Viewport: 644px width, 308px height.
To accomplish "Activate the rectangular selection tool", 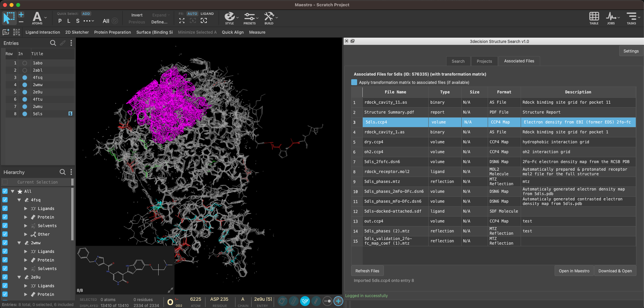I will 9,18.
